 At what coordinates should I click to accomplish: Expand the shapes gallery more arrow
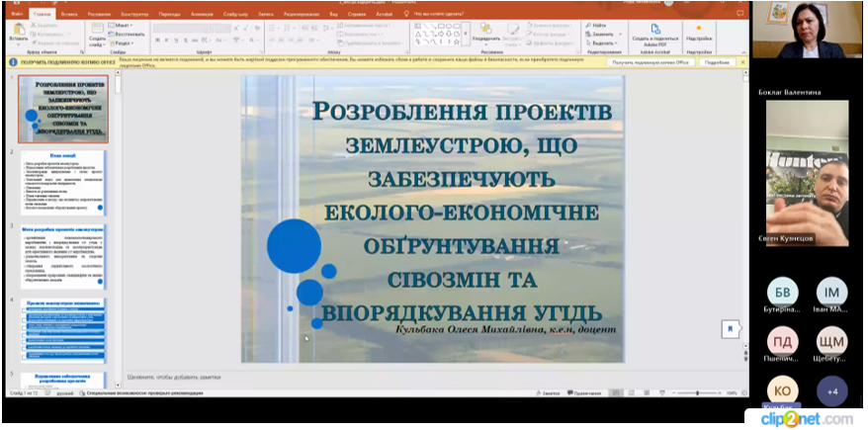[465, 34]
